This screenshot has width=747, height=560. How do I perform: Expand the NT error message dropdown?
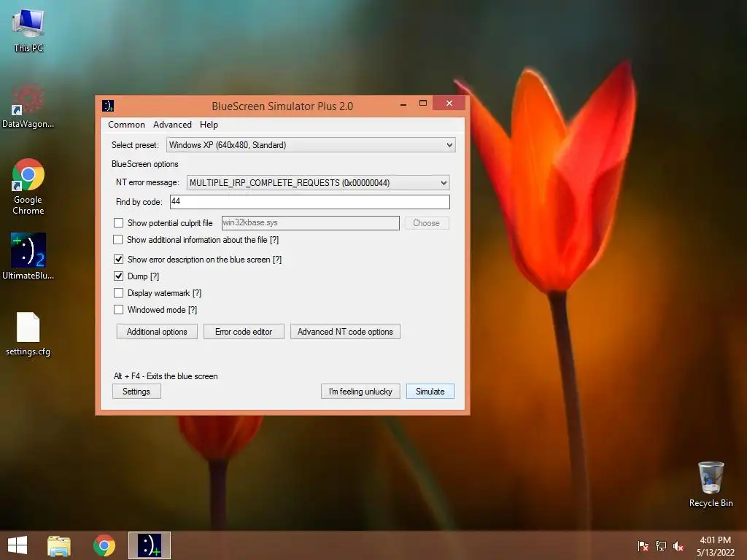pyautogui.click(x=318, y=183)
